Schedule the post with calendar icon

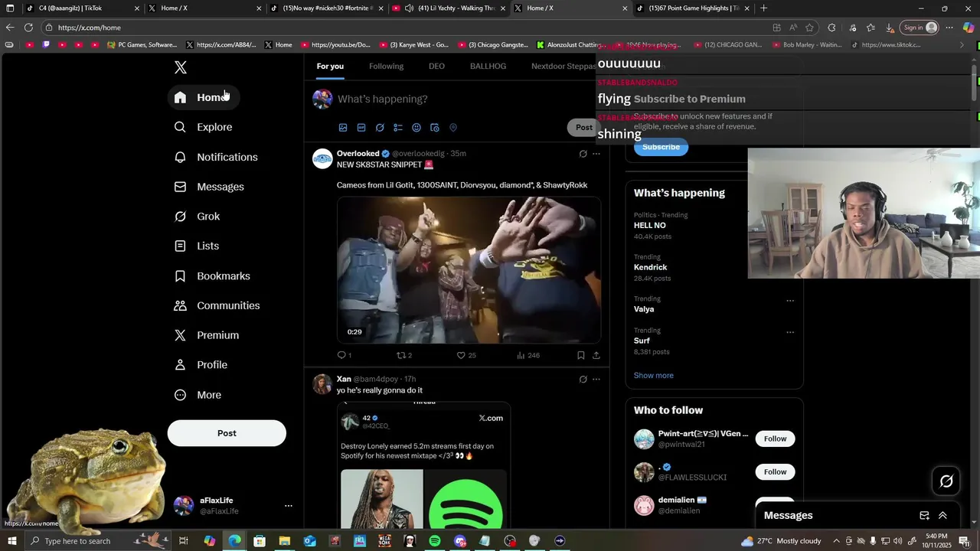tap(435, 128)
